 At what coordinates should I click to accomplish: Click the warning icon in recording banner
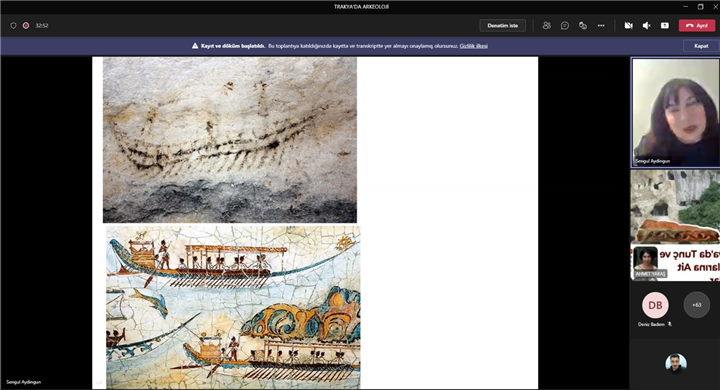[195, 46]
